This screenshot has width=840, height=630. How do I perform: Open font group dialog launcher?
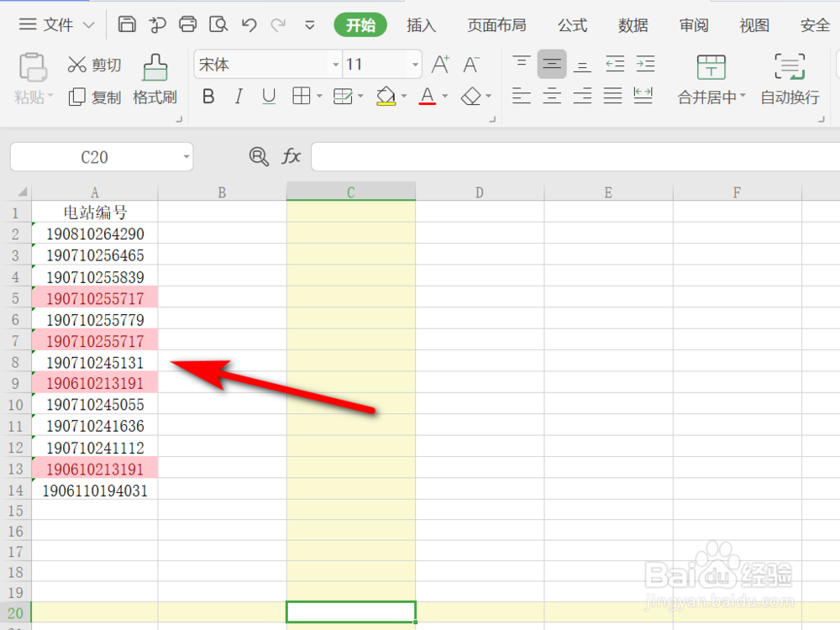pos(491,119)
